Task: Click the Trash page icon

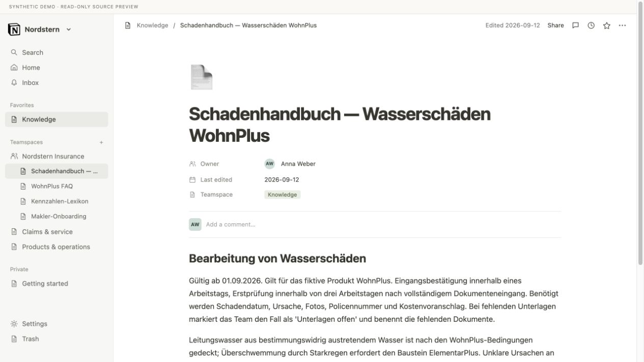Action: (14, 339)
